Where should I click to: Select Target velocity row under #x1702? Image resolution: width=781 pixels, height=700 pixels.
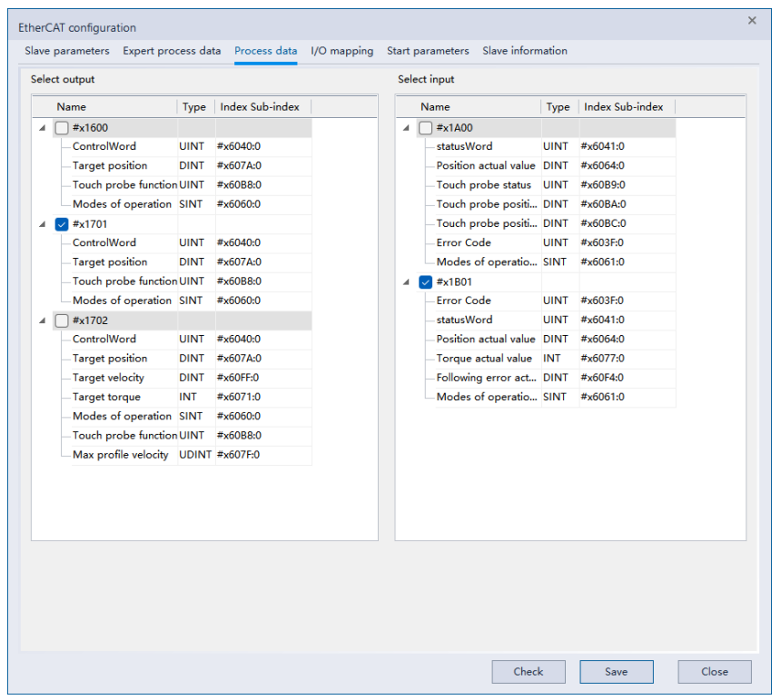click(x=108, y=378)
